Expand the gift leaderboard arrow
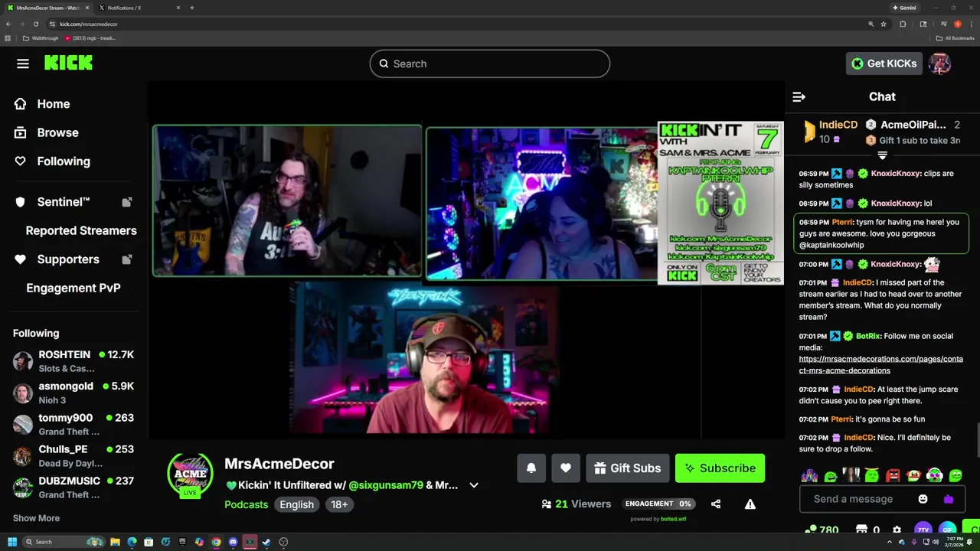 (882, 155)
